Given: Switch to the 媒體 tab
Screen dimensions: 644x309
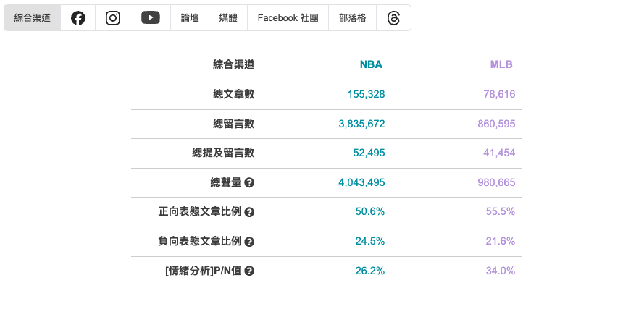Looking at the screenshot, I should [228, 18].
